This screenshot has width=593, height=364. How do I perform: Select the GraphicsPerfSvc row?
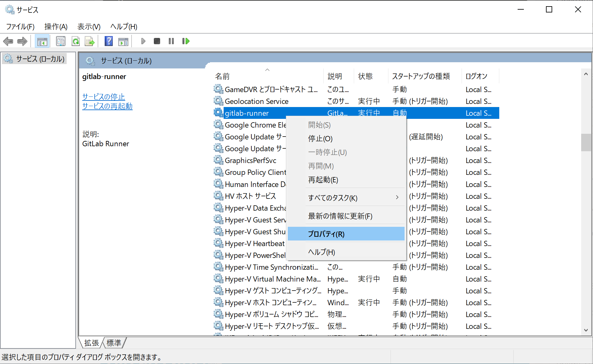[x=250, y=160]
